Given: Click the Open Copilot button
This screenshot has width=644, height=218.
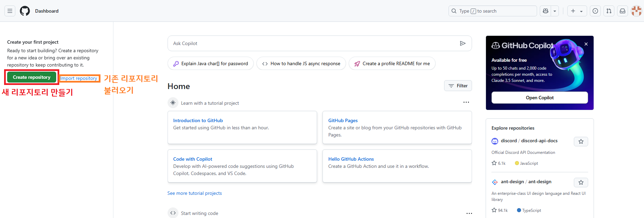Looking at the screenshot, I should coord(539,98).
